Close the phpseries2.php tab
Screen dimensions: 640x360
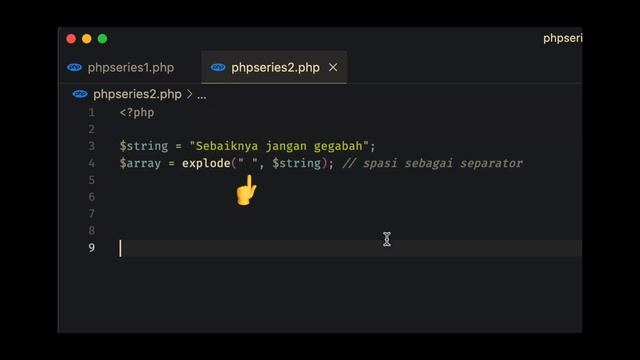pyautogui.click(x=333, y=67)
